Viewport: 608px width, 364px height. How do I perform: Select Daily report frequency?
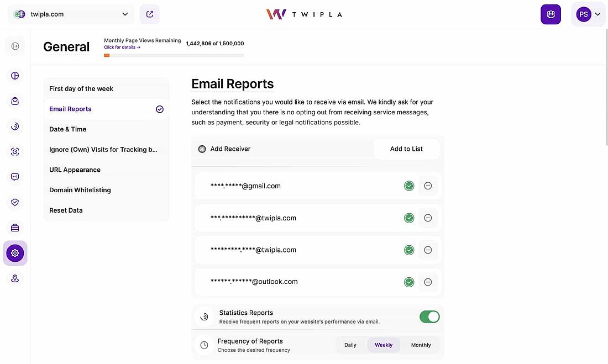pos(350,345)
